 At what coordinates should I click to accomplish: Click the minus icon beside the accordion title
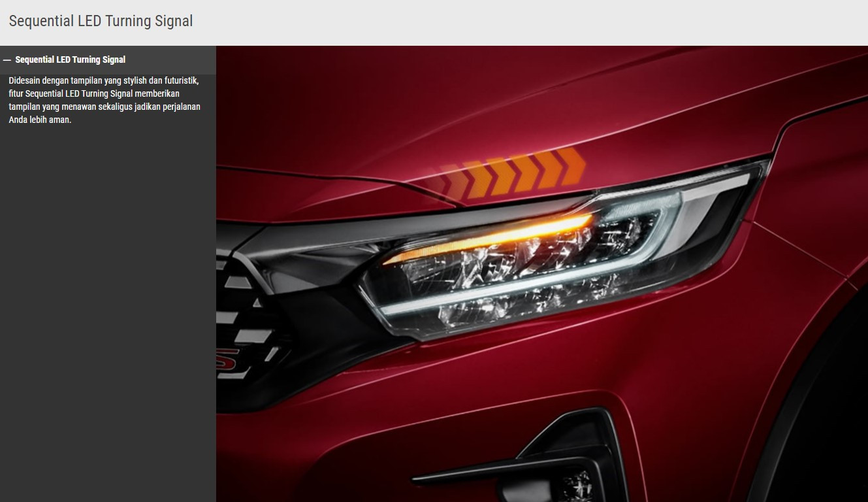click(x=7, y=59)
